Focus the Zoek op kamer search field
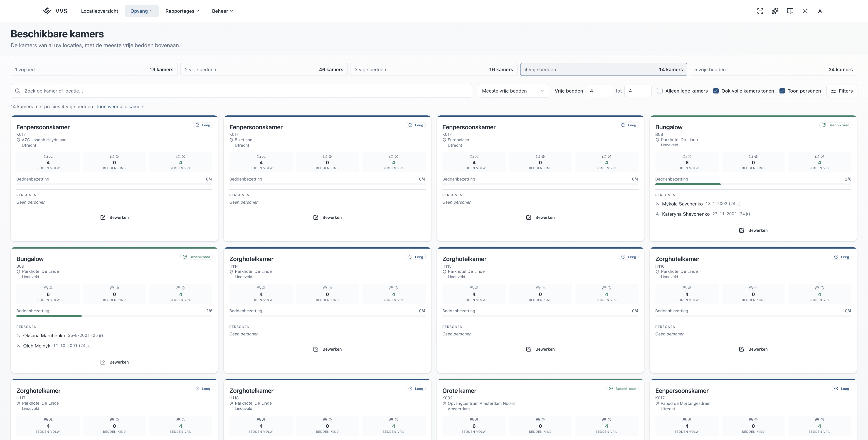This screenshot has width=868, height=440. pyautogui.click(x=241, y=91)
